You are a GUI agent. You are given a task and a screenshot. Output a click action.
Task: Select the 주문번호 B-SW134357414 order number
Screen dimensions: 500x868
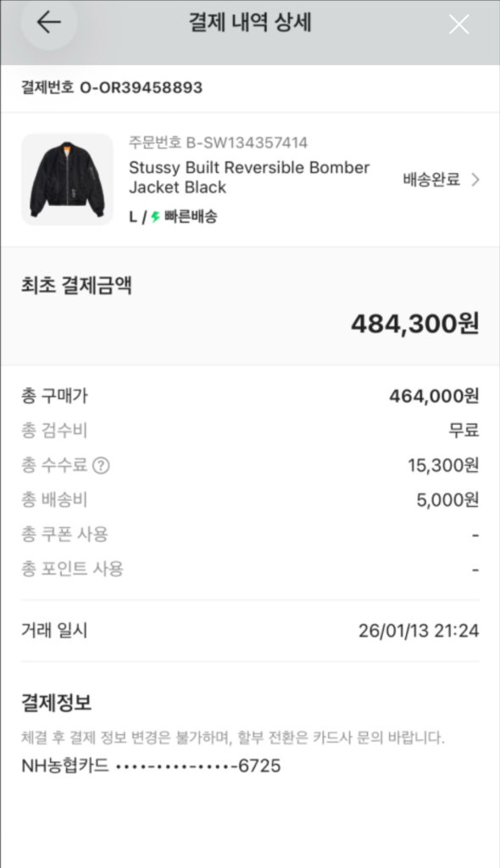click(218, 144)
